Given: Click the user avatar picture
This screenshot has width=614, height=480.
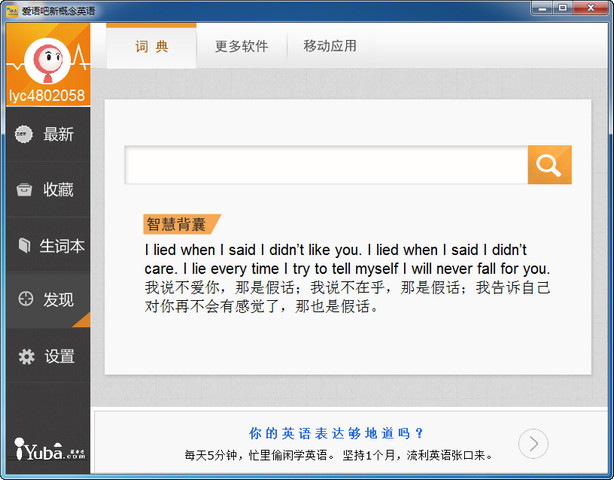Looking at the screenshot, I should pos(48,61).
